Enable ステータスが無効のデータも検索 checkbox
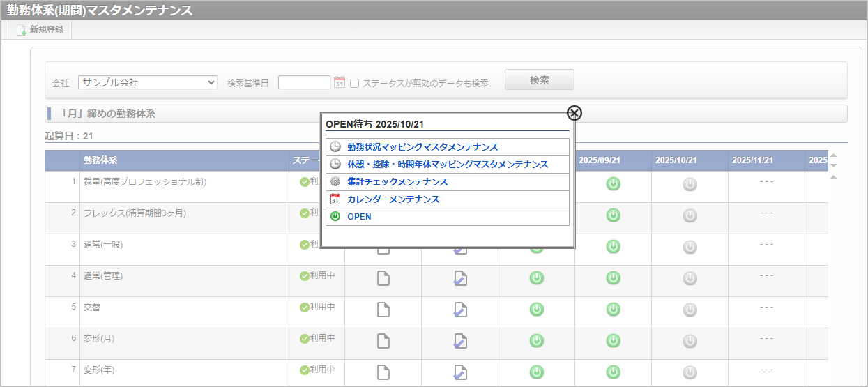The width and height of the screenshot is (868, 387). pyautogui.click(x=354, y=83)
